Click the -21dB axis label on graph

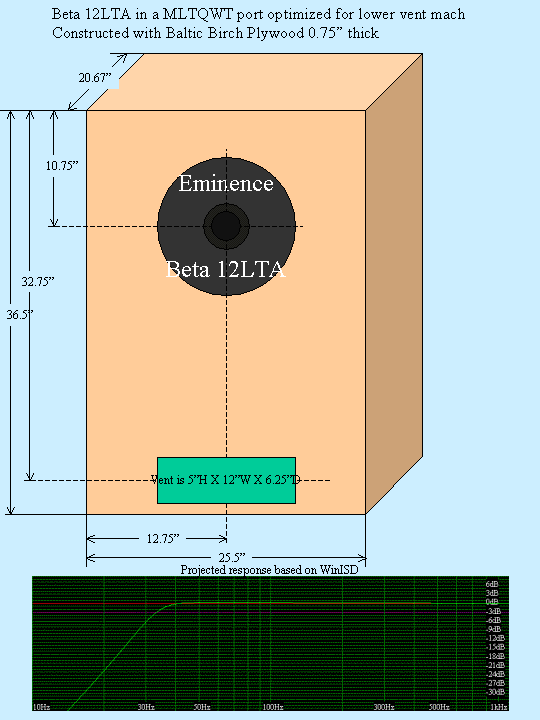pos(495,665)
